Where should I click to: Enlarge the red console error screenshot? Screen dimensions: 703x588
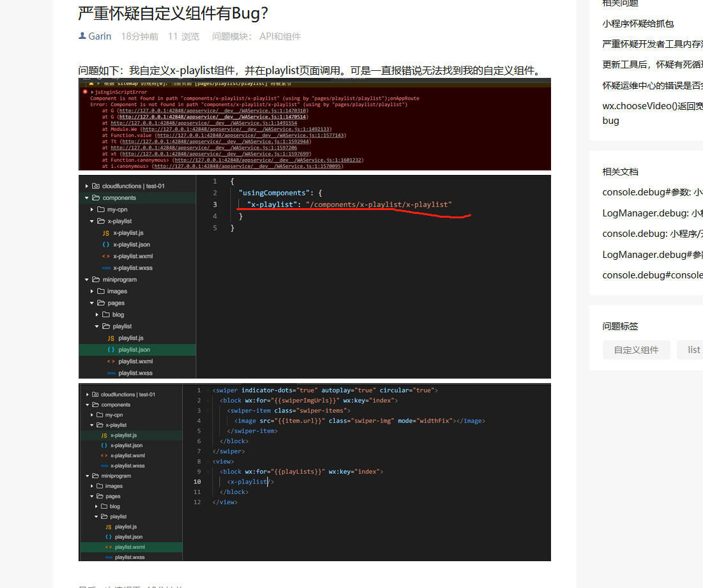315,124
